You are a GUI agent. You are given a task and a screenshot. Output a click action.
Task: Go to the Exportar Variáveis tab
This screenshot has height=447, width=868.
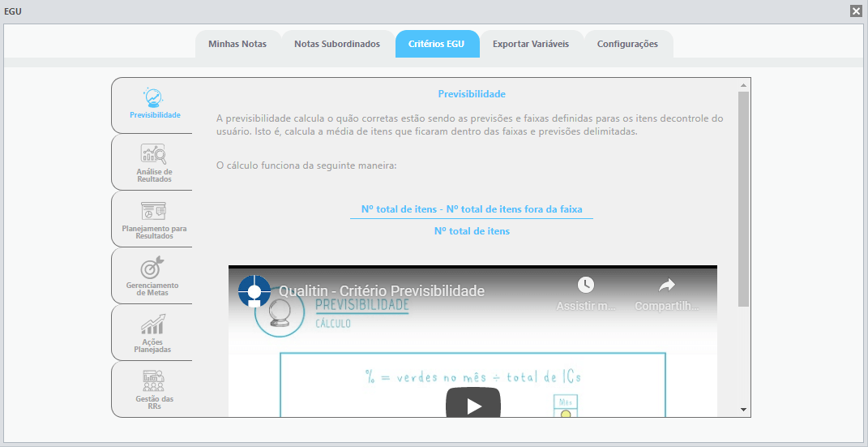(x=531, y=45)
